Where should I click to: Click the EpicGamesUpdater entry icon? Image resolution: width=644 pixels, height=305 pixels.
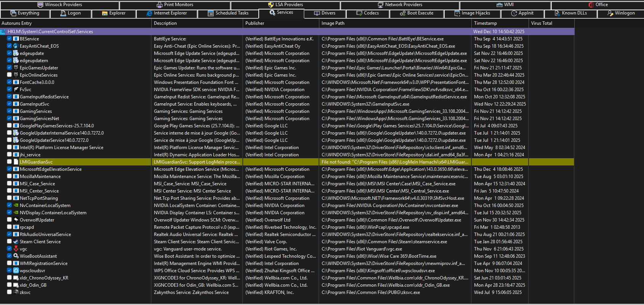pyautogui.click(x=16, y=68)
